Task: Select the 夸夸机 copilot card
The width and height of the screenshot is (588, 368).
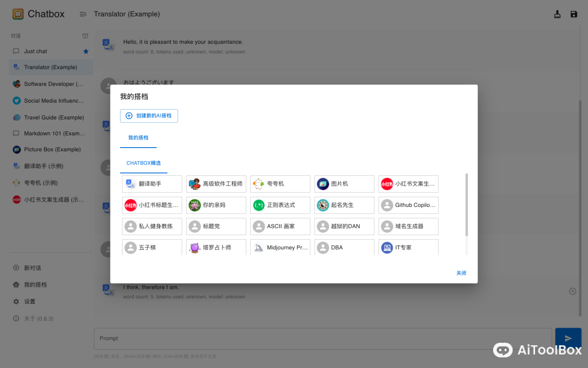Action: [280, 184]
